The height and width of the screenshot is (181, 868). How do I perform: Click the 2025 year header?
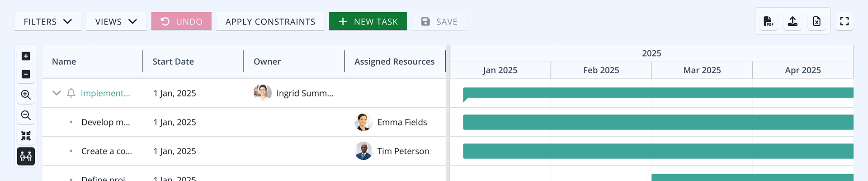[x=651, y=53]
